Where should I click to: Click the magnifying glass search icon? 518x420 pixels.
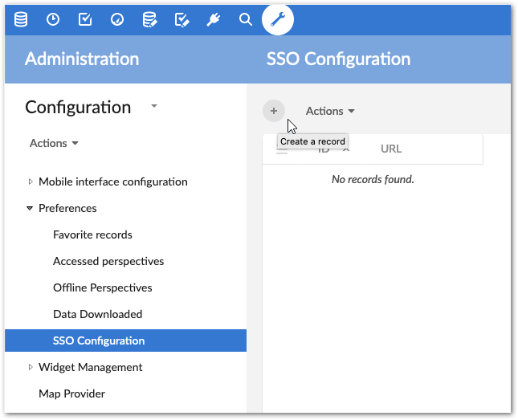(246, 19)
